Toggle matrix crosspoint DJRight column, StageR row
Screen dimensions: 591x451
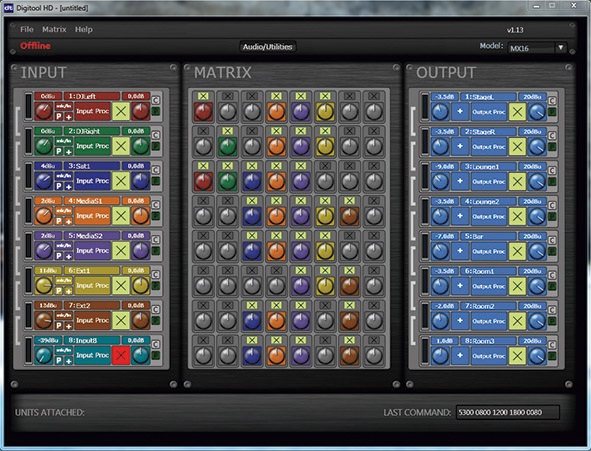(227, 131)
